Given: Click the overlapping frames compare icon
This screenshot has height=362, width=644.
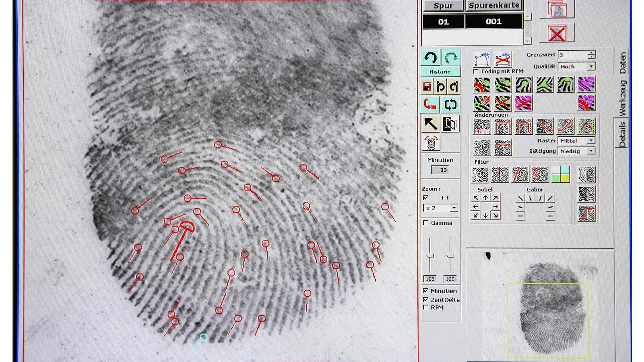Looking at the screenshot, I should [450, 123].
